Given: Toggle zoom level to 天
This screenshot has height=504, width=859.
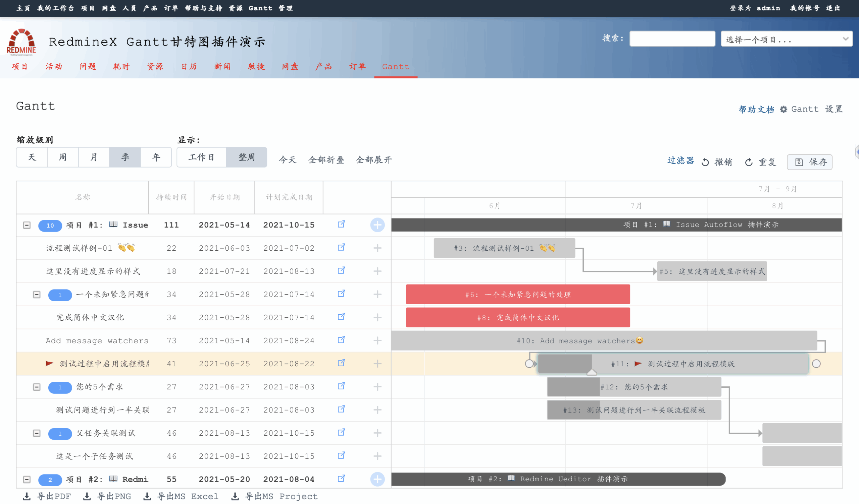Looking at the screenshot, I should (31, 157).
